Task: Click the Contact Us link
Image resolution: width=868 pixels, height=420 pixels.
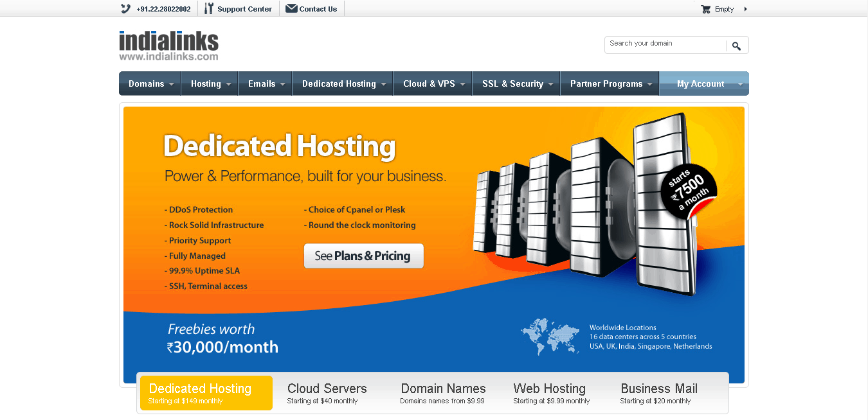Action: coord(318,9)
